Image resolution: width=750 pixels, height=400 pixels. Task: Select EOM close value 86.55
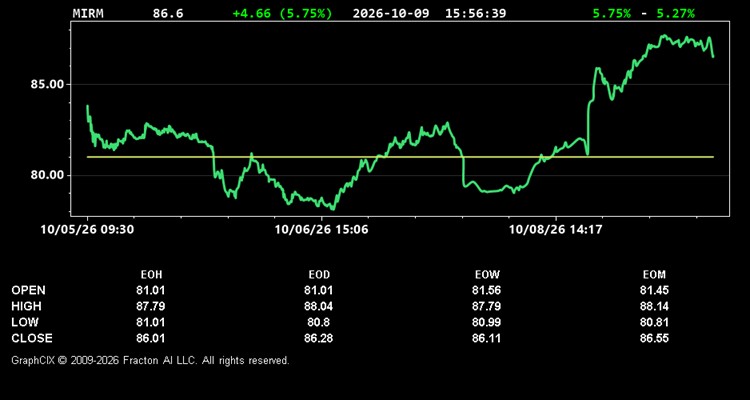pos(654,338)
